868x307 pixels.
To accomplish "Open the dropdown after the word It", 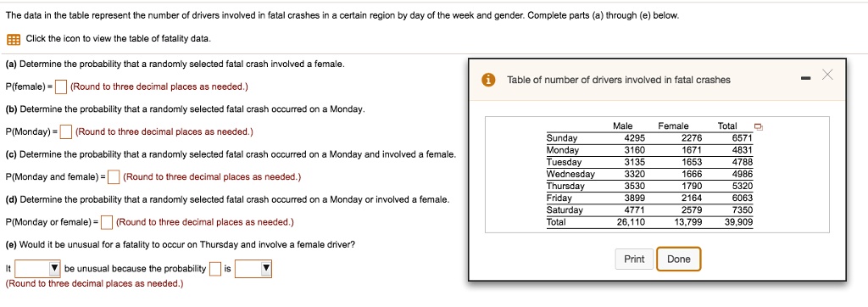I will pos(37,269).
